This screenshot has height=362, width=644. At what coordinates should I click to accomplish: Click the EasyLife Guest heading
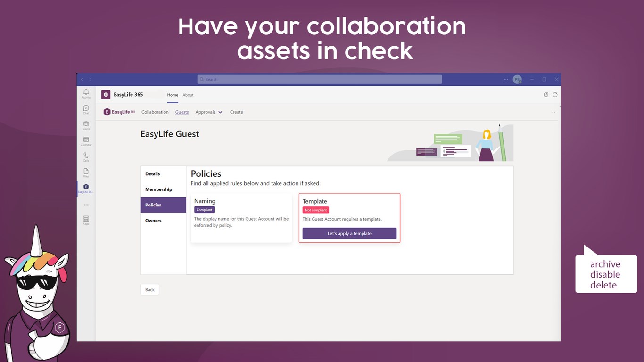pos(170,134)
